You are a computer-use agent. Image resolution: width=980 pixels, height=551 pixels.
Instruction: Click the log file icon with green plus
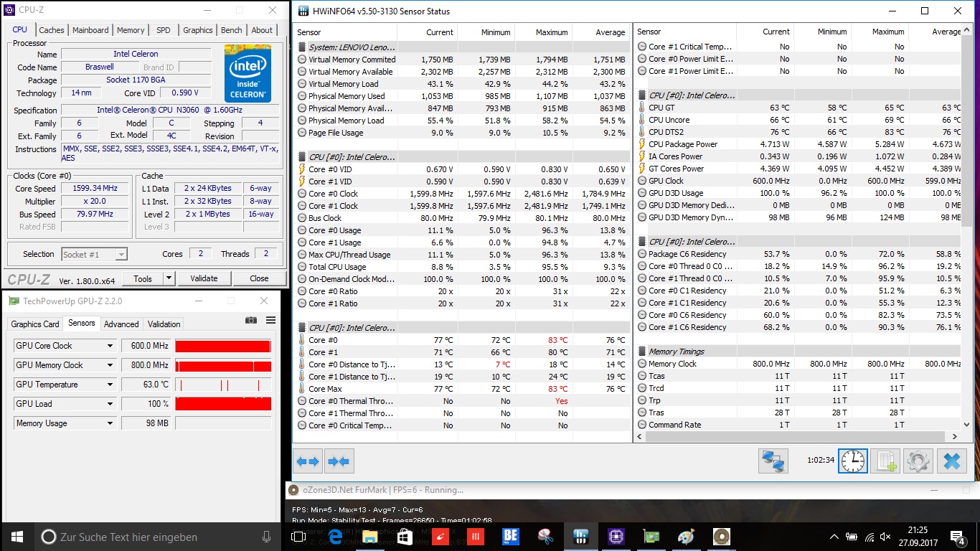coord(885,461)
